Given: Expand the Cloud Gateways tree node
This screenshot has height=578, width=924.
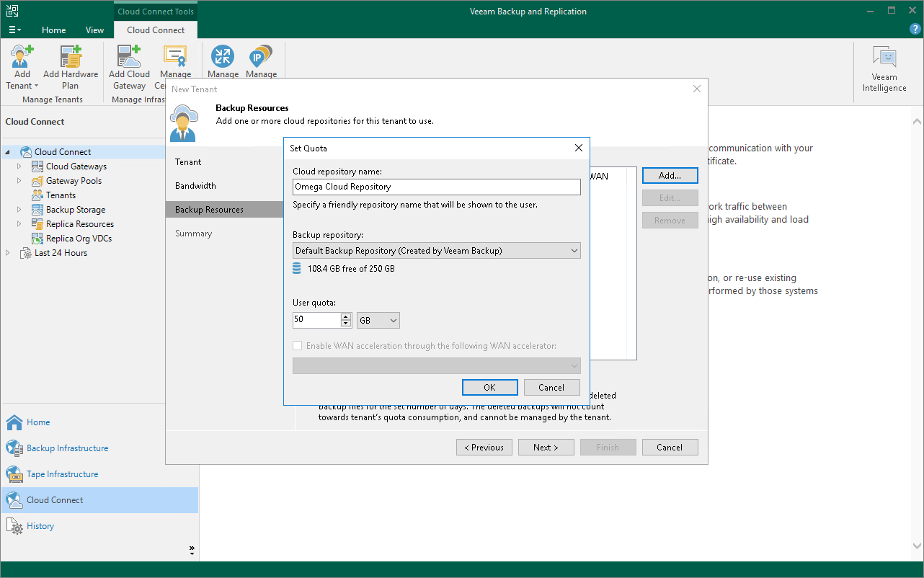Looking at the screenshot, I should click(x=18, y=166).
